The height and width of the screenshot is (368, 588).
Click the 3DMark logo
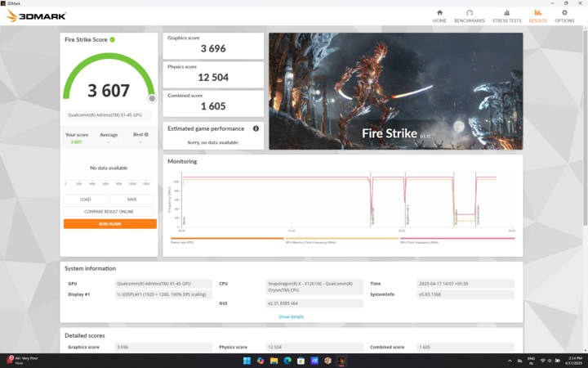37,16
